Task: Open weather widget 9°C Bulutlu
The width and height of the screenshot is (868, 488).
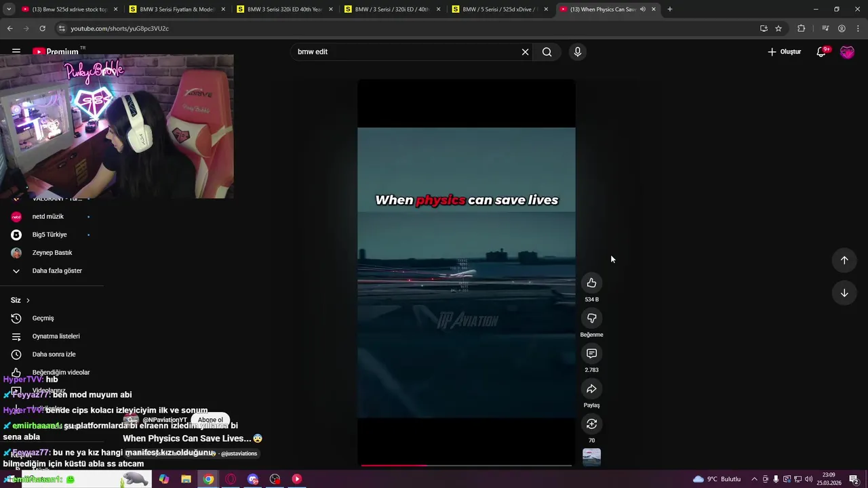Action: click(x=717, y=479)
